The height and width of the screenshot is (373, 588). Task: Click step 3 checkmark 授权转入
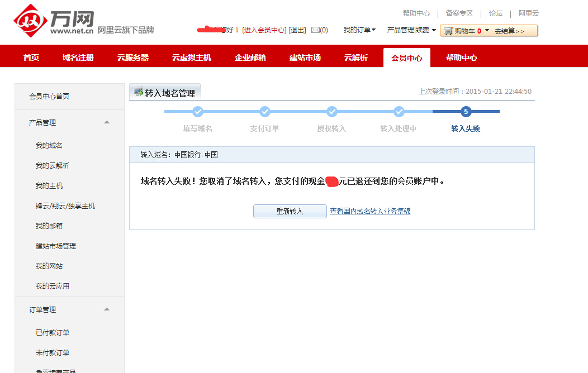pos(332,111)
